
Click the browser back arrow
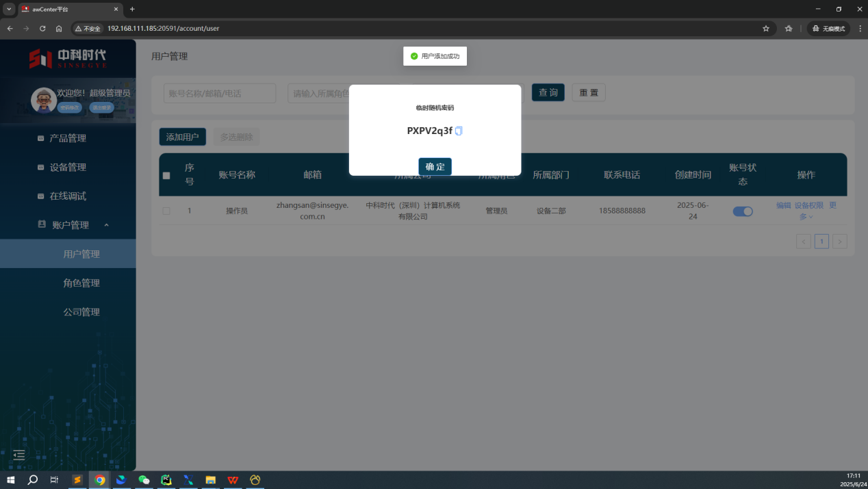(10, 28)
